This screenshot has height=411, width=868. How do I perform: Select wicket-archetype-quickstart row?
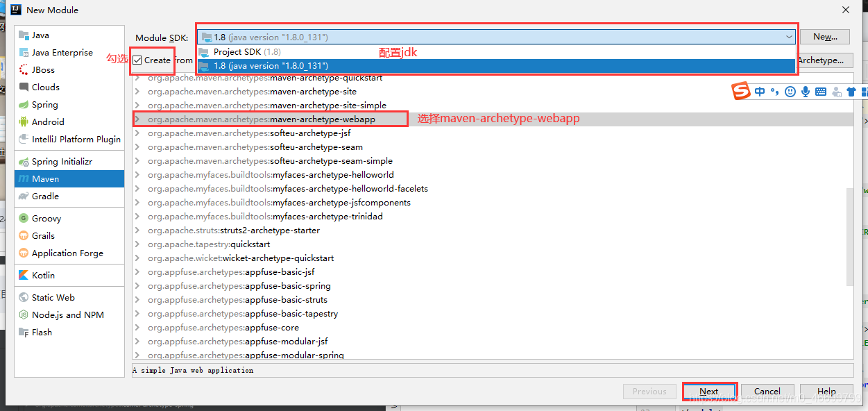489,258
